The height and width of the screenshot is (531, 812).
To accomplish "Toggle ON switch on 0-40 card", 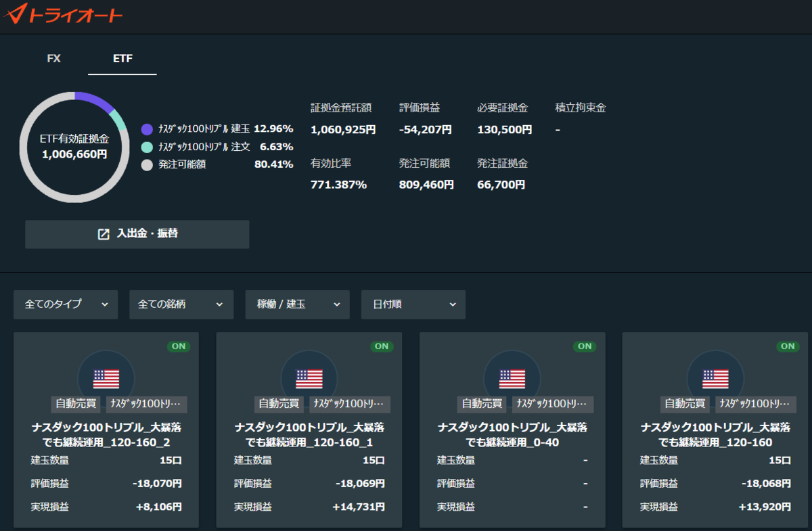I will coord(585,346).
